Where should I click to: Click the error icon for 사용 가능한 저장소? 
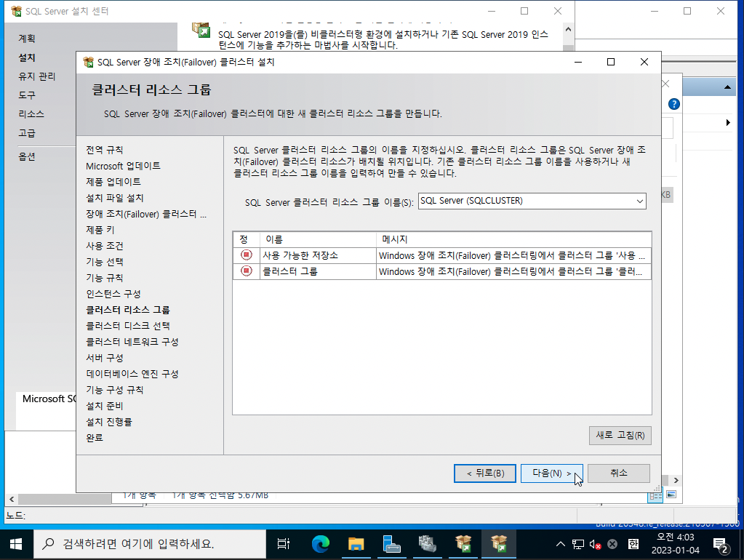(247, 255)
